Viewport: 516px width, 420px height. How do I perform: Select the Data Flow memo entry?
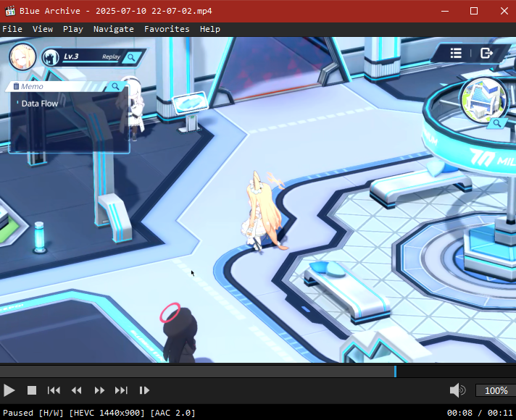pos(39,104)
